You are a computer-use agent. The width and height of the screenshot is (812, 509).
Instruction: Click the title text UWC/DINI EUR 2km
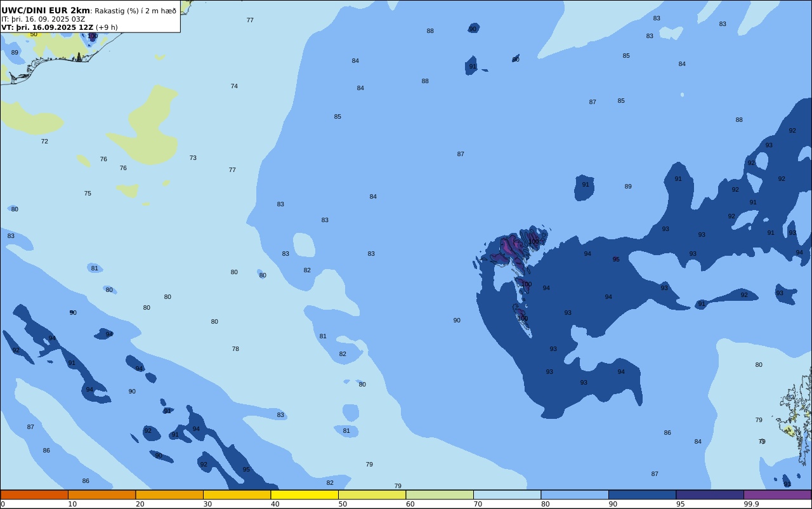46,10
